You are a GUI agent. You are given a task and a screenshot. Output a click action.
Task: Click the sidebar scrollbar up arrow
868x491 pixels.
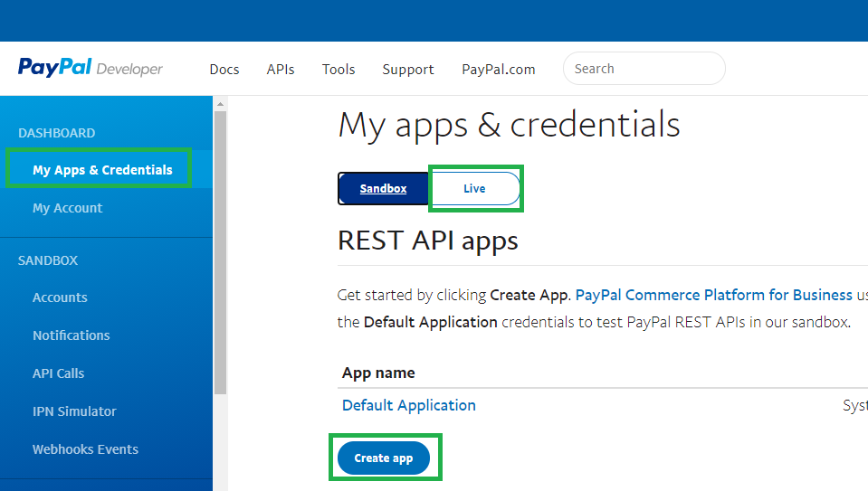pyautogui.click(x=220, y=104)
